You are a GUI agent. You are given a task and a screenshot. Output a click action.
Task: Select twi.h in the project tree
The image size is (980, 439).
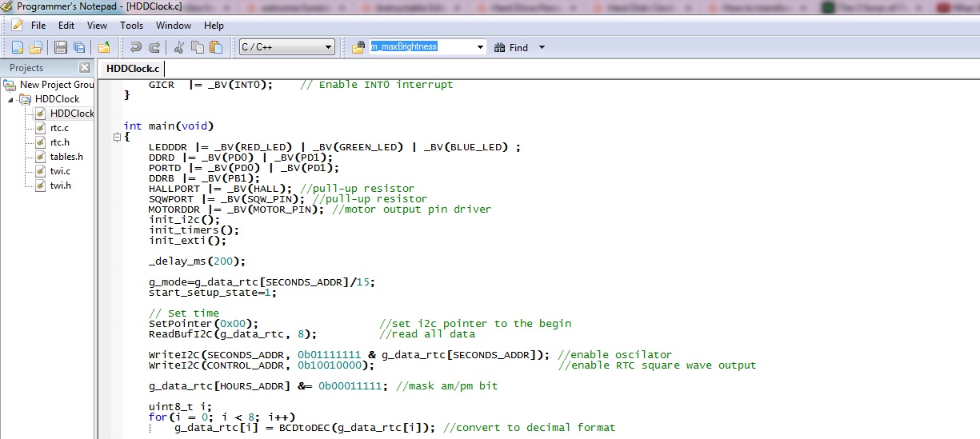click(61, 185)
